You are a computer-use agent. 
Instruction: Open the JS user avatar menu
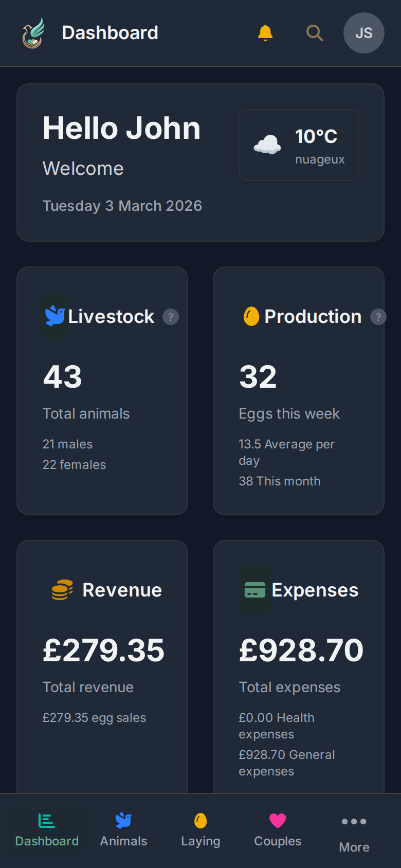tap(364, 33)
